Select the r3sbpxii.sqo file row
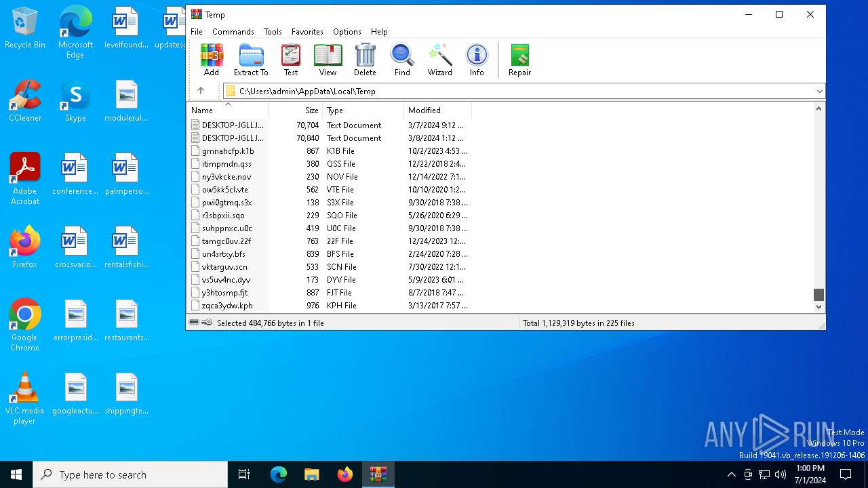This screenshot has width=868, height=488. 329,215
